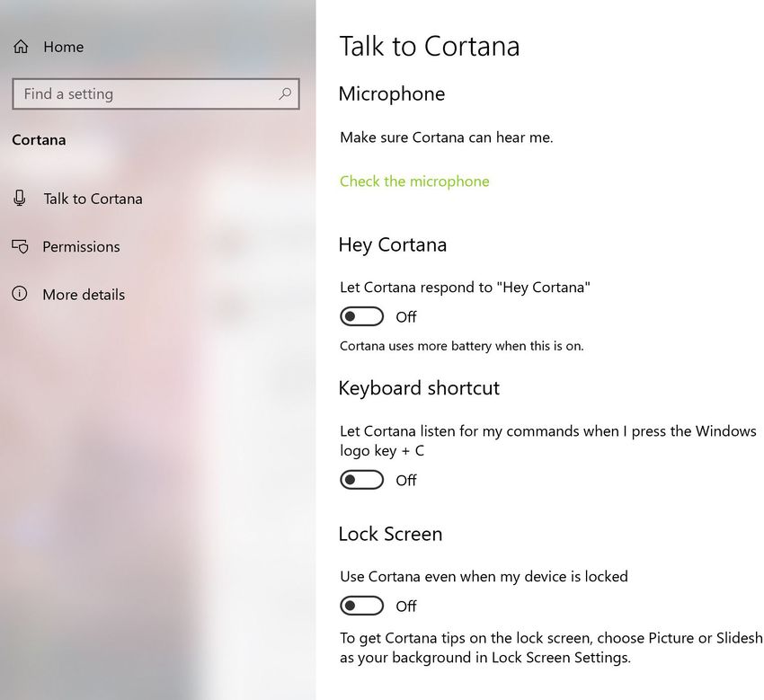The height and width of the screenshot is (700, 764).
Task: Click the Hey Cortana section heading
Action: (393, 245)
